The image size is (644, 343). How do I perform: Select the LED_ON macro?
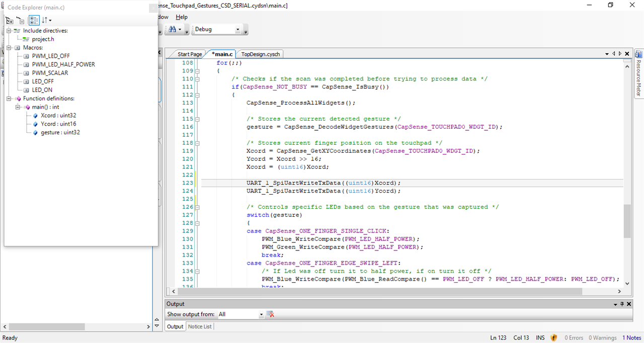click(x=42, y=90)
